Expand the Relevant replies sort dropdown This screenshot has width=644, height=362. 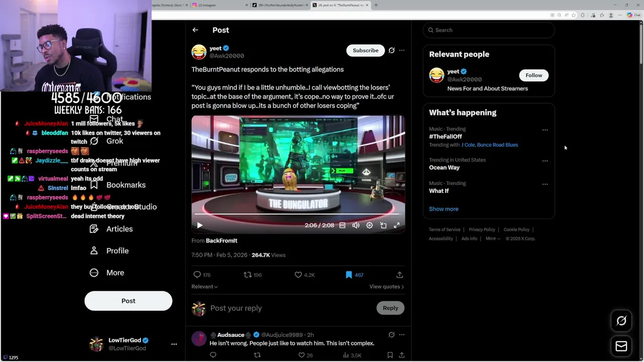pos(204,287)
